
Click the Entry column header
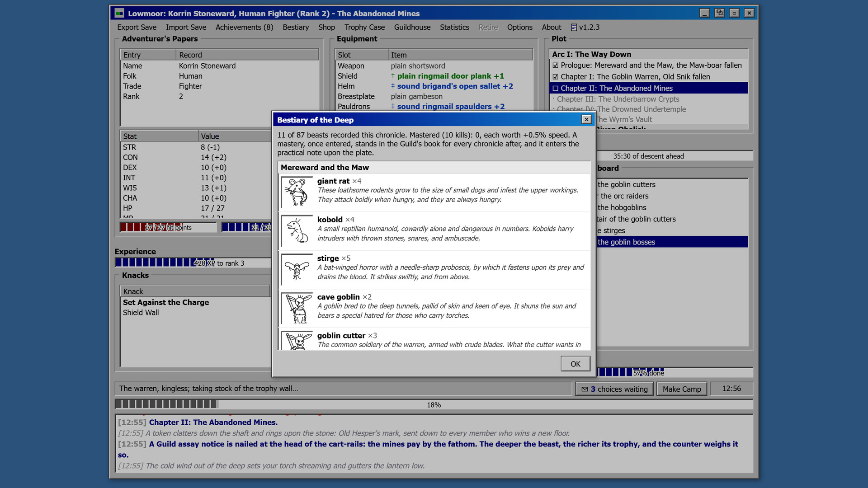point(148,55)
